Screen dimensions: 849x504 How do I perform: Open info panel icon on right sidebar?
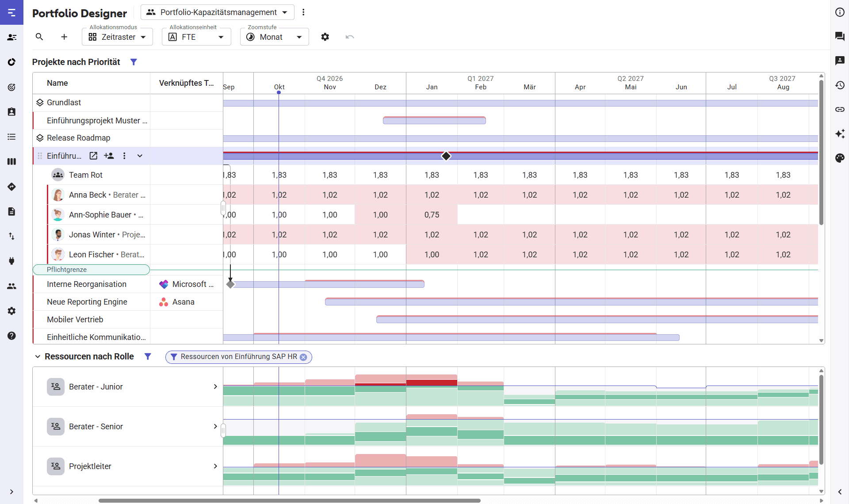tap(840, 12)
